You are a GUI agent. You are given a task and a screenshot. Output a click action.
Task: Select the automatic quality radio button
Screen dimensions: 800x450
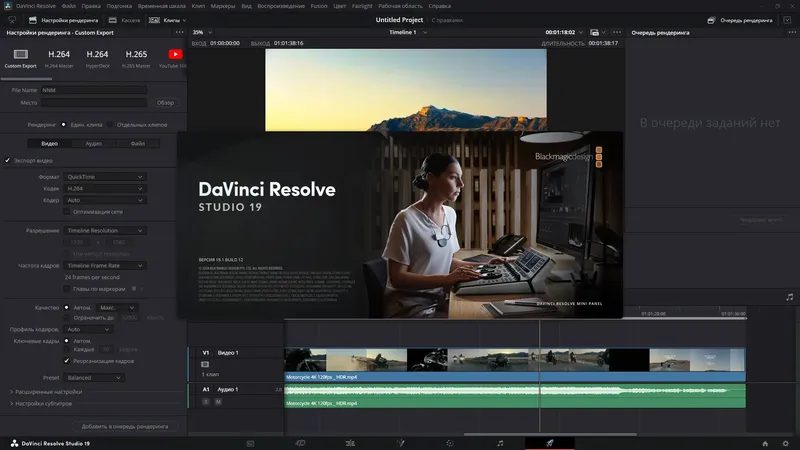66,308
